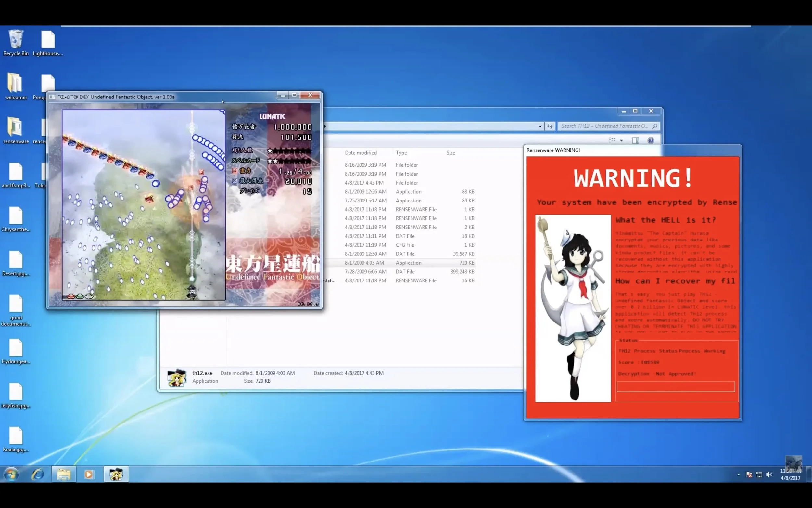
Task: Click the Captain Murasa picture in Rensenware
Action: coord(573,308)
